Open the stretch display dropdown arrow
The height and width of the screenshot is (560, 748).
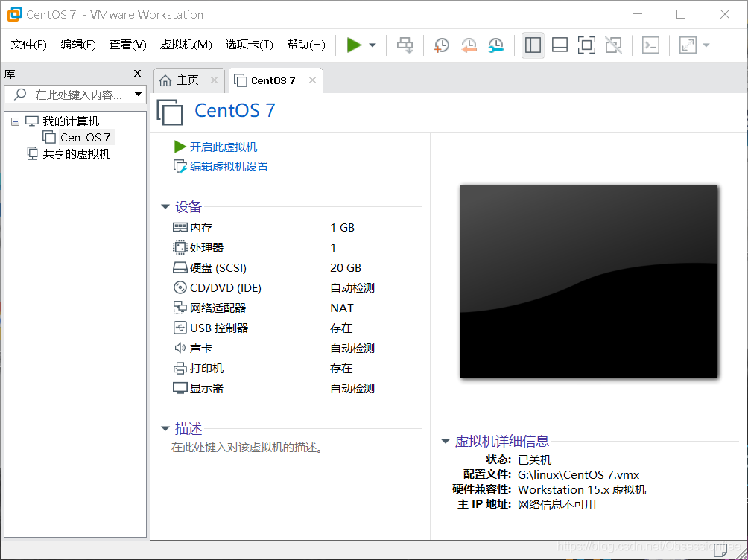[x=706, y=45]
